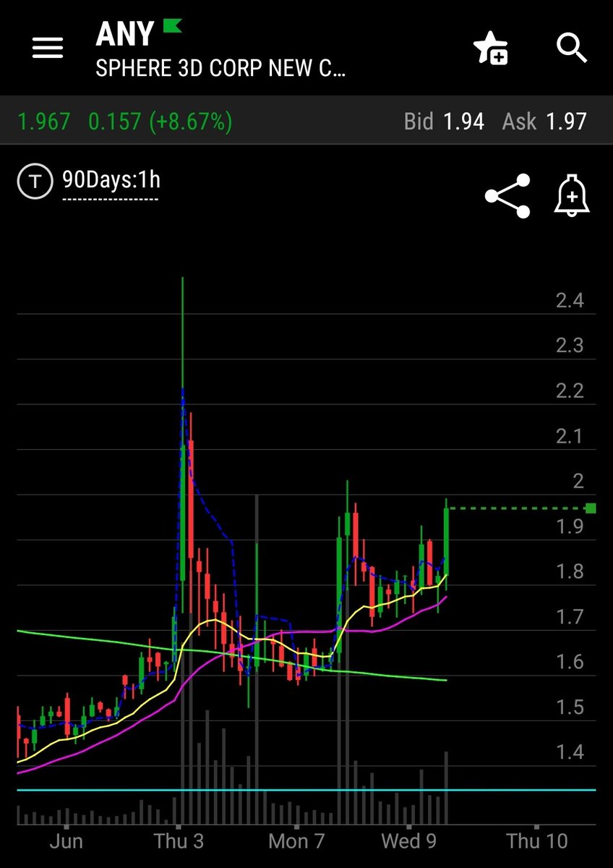Tap the current price marker on axis
Screen dimensions: 613x868
[591, 508]
